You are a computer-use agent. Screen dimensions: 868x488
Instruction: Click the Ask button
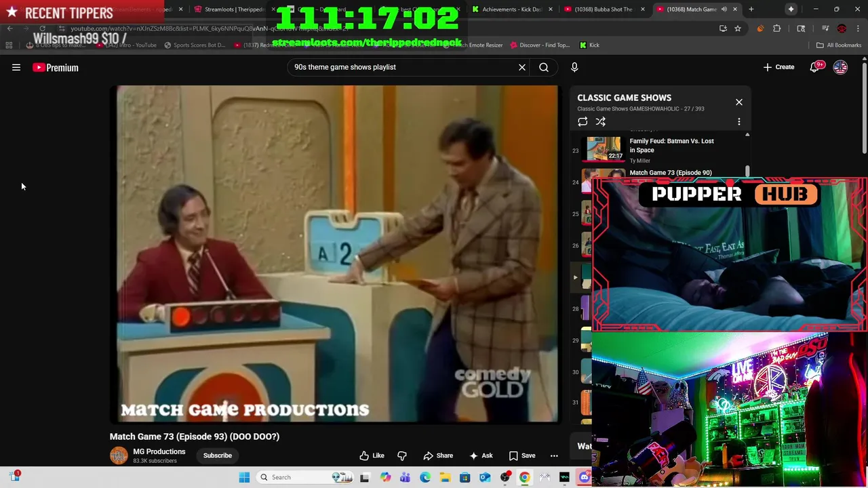pos(481,455)
